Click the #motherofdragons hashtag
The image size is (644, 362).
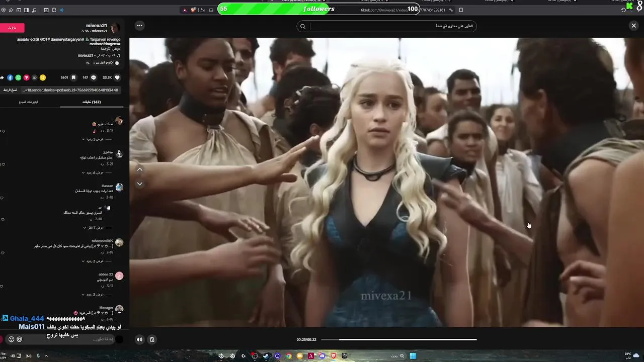tap(104, 44)
